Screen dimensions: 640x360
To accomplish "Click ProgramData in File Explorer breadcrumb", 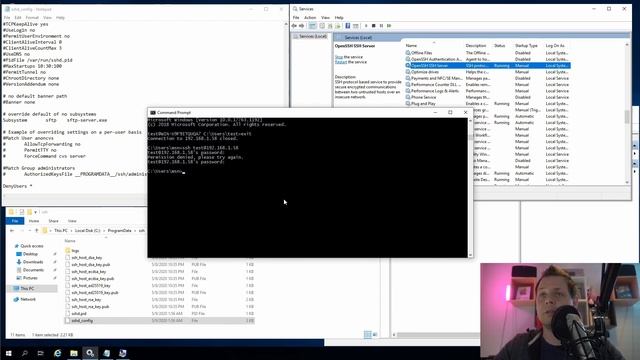I will pyautogui.click(x=119, y=231).
